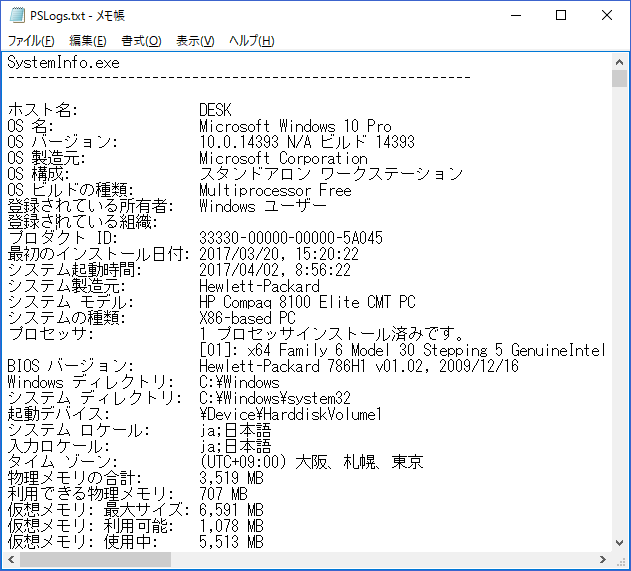Screen dimensions: 631x571
Task: Click the vertical scrollbar thumb
Action: 619,78
